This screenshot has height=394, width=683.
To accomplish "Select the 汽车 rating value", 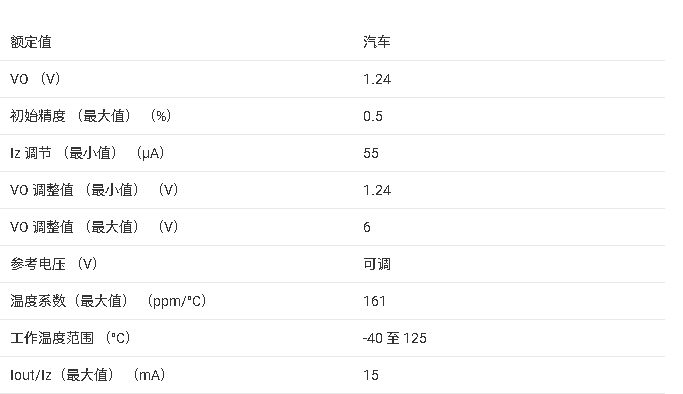I will tap(377, 42).
